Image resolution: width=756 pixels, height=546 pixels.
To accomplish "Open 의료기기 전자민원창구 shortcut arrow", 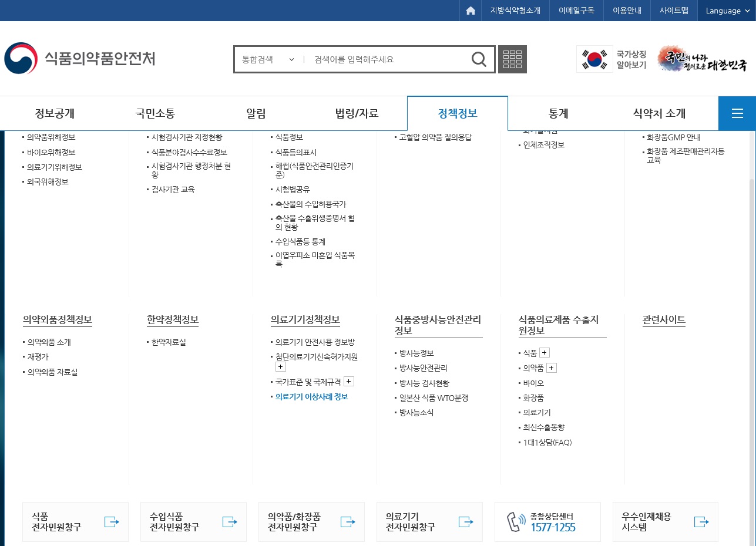I will click(465, 521).
